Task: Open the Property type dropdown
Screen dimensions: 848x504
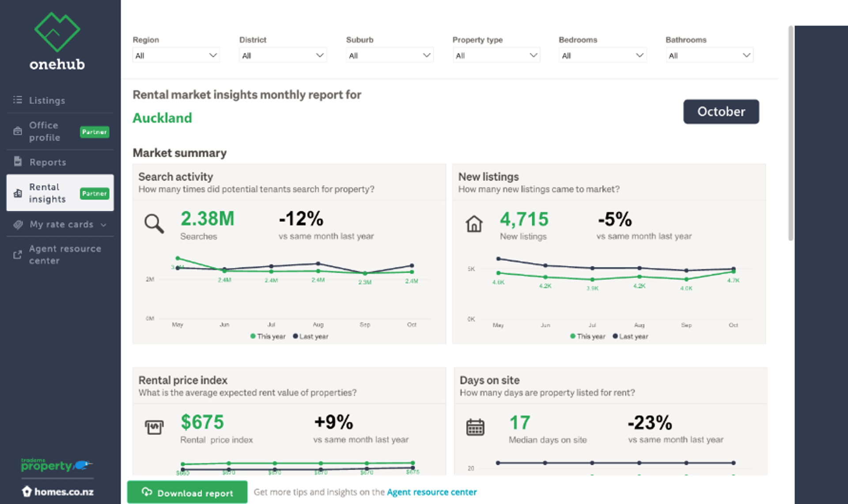Action: 496,56
